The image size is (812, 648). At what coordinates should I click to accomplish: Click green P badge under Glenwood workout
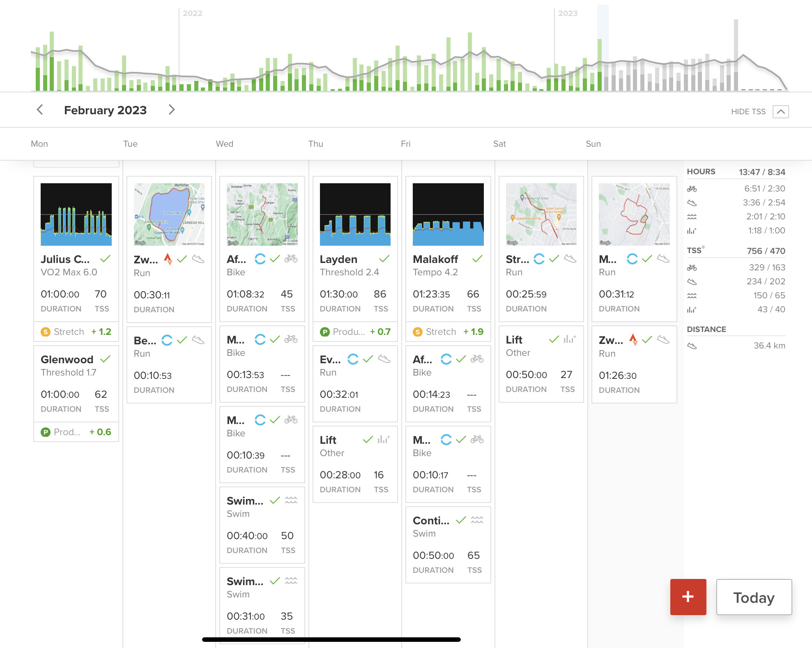45,432
